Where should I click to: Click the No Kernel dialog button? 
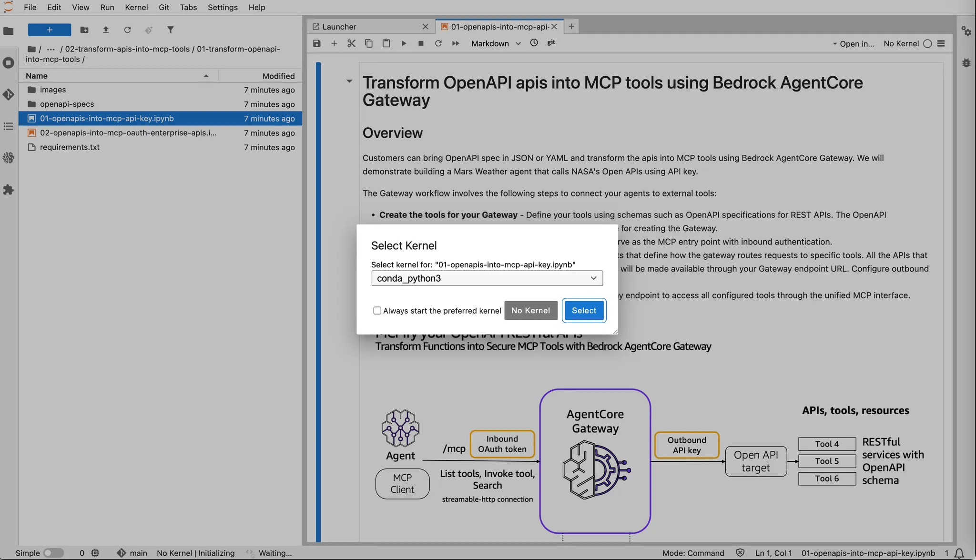[x=530, y=311]
